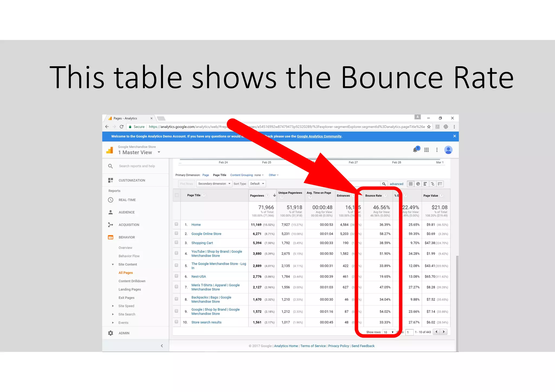Check the Home row checkbox
This screenshot has height=392, width=555.
click(176, 224)
